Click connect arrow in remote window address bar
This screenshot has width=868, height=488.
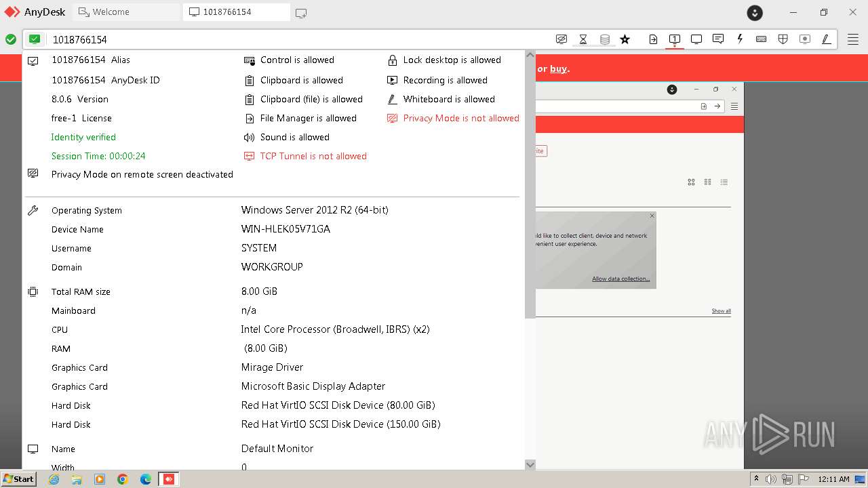717,106
